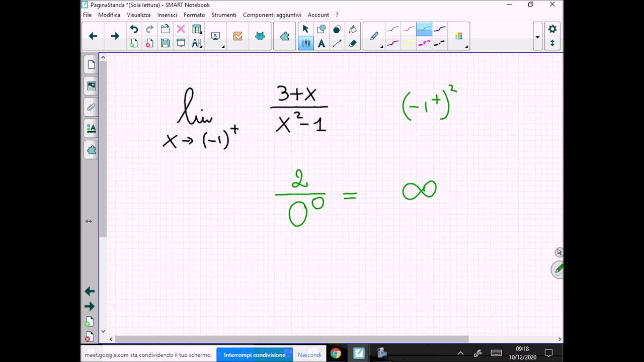The image size is (644, 362).
Task: Pick the blue pen style
Action: tap(440, 29)
